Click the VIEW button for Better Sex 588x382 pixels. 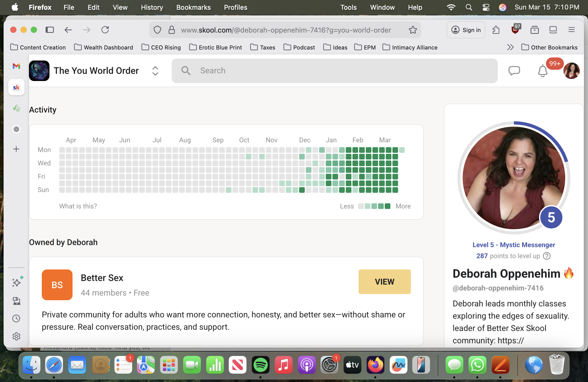pos(384,282)
